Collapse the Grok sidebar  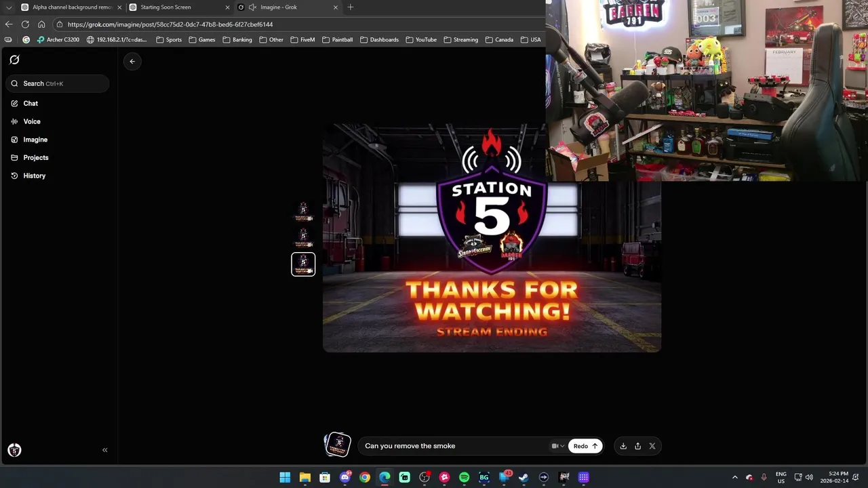tap(104, 450)
